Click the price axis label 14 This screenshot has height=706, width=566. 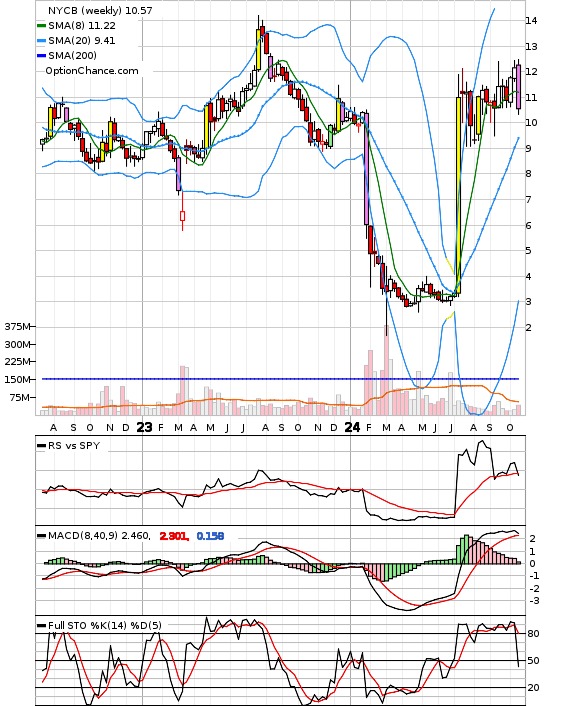[531, 21]
